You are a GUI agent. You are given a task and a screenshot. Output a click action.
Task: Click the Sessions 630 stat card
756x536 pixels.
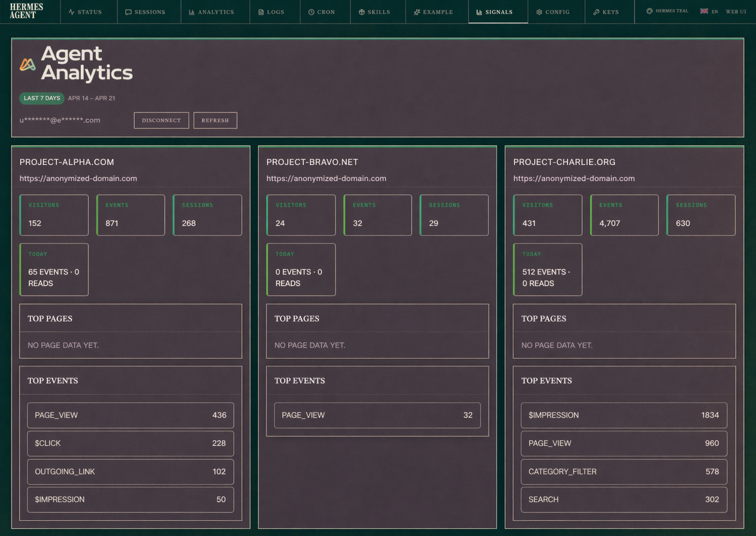(701, 215)
